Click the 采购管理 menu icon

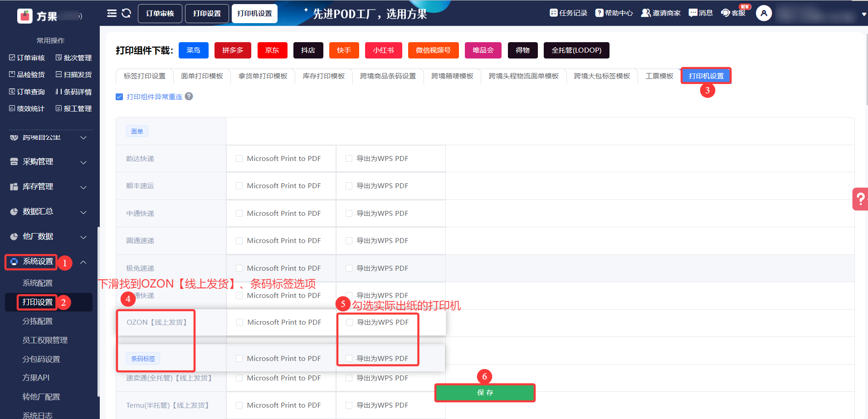coord(14,162)
